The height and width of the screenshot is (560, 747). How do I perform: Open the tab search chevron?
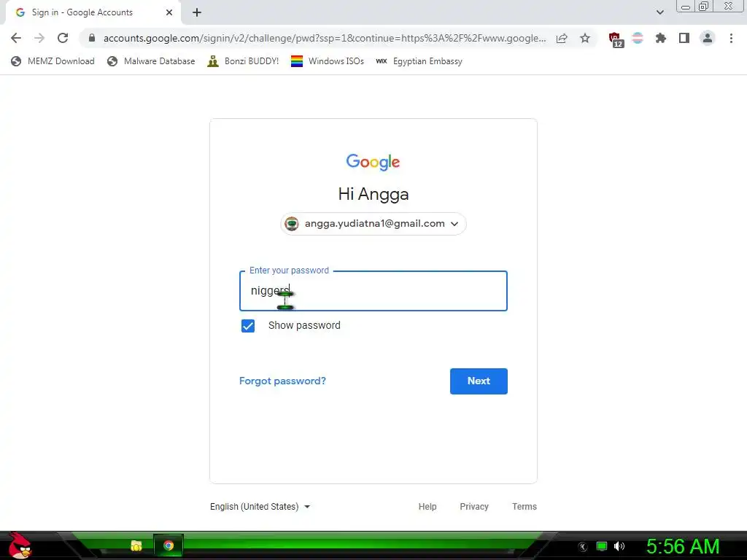(x=659, y=12)
